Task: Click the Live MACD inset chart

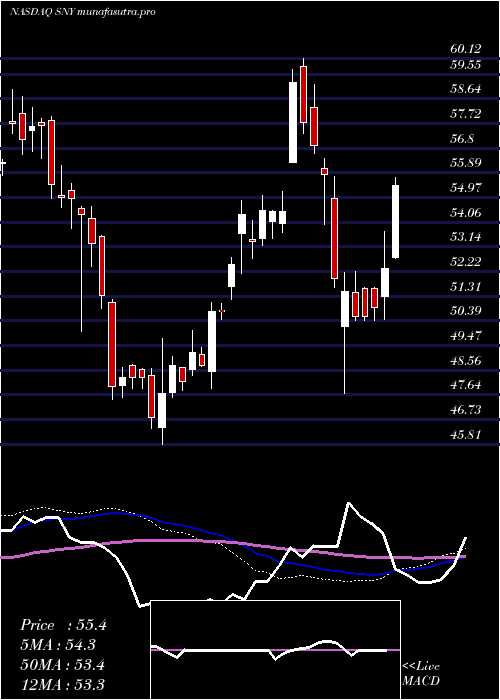Action: [276, 650]
